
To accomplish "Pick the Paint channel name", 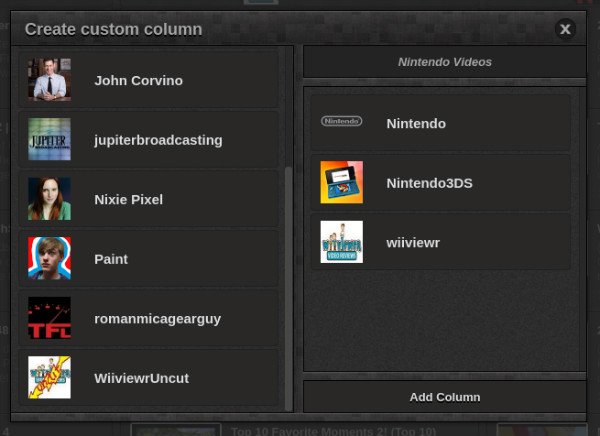I will point(111,259).
